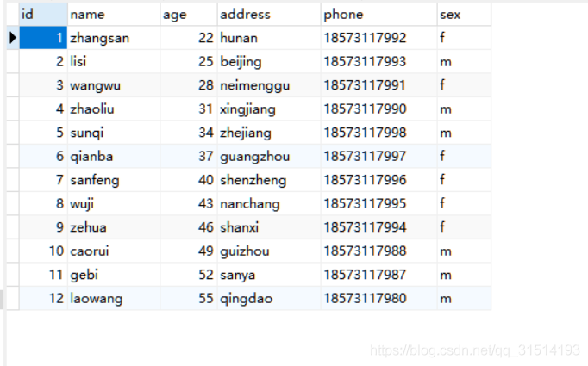
Task: Select phone cell 18573117994
Action: point(378,227)
